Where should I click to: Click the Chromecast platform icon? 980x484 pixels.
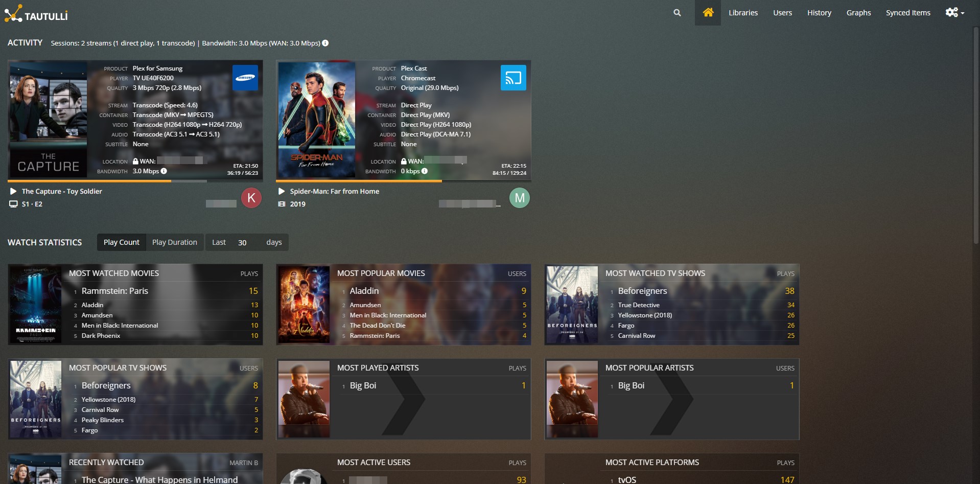click(x=513, y=78)
